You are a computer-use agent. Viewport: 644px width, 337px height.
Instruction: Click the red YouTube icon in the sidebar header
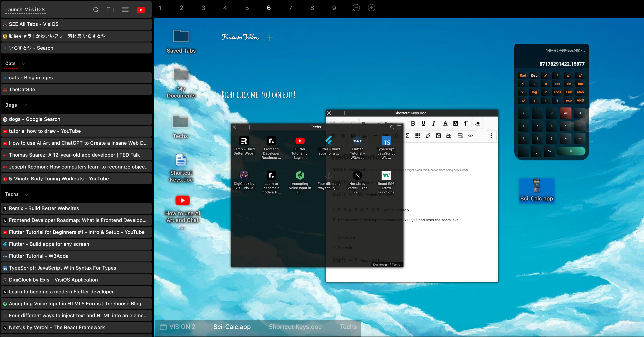coord(141,10)
